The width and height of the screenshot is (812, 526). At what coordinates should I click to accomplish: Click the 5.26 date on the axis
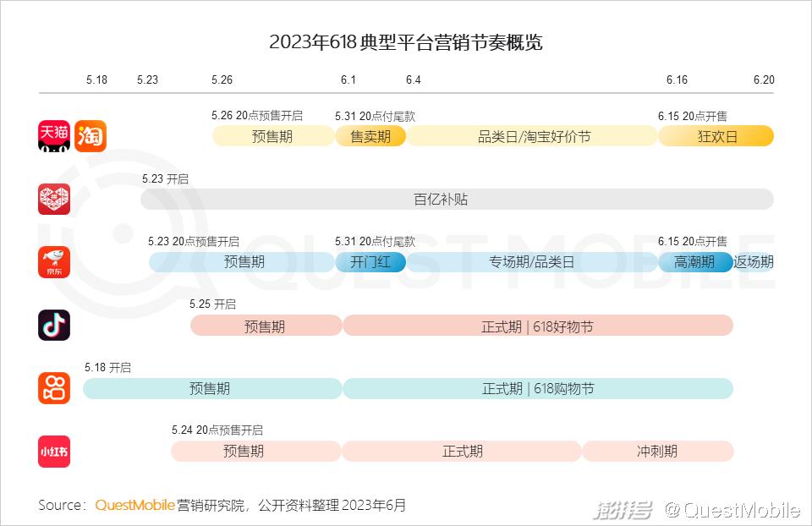tap(222, 79)
